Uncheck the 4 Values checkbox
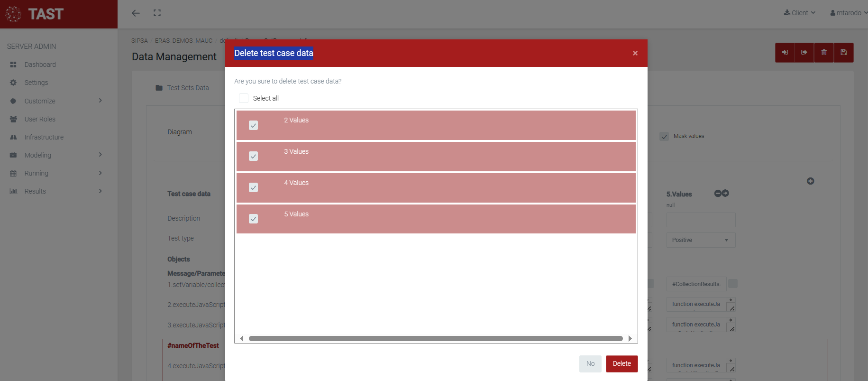Screen dimensions: 868x381 254,187
